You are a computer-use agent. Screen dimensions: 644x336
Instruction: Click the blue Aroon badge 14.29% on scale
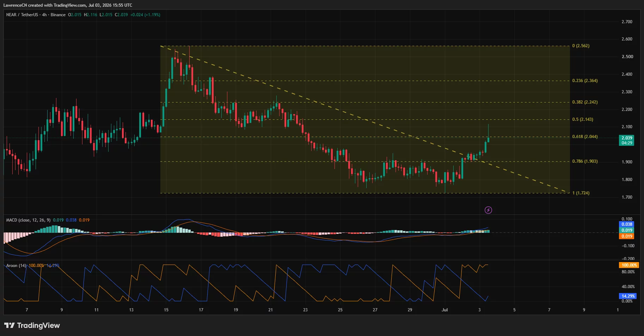coord(628,296)
